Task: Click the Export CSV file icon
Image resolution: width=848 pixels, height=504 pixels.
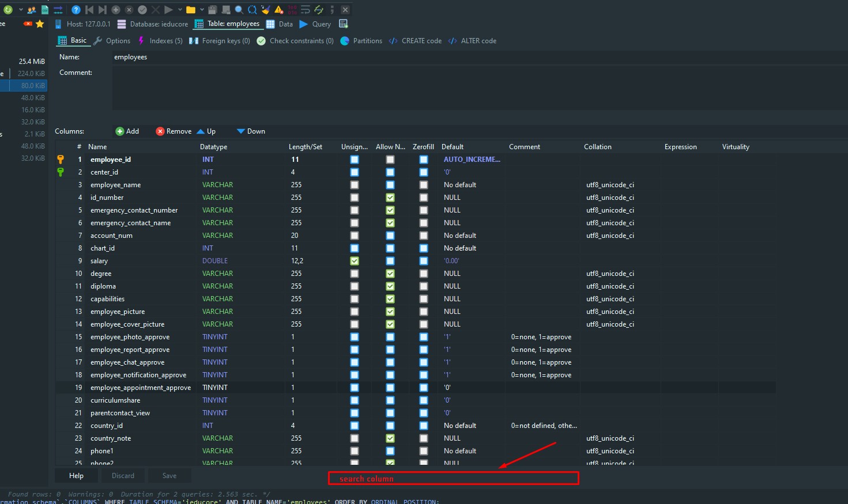Action: (x=45, y=10)
